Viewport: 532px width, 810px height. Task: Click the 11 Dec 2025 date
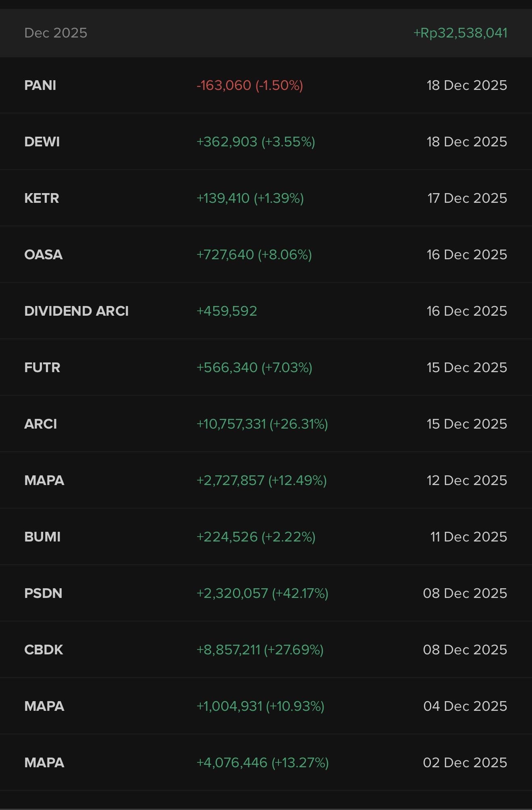click(468, 537)
